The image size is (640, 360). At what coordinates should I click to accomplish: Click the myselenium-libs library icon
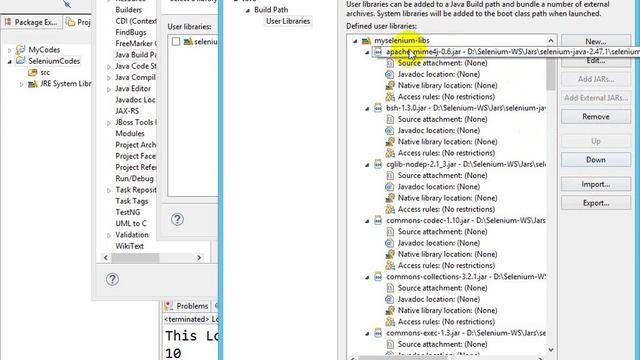point(367,40)
